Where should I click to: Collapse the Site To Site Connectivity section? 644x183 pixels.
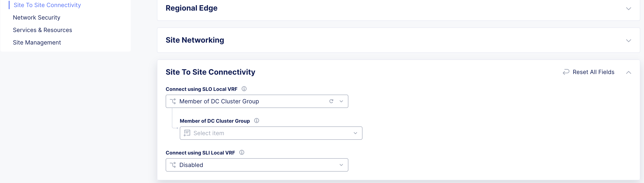629,72
